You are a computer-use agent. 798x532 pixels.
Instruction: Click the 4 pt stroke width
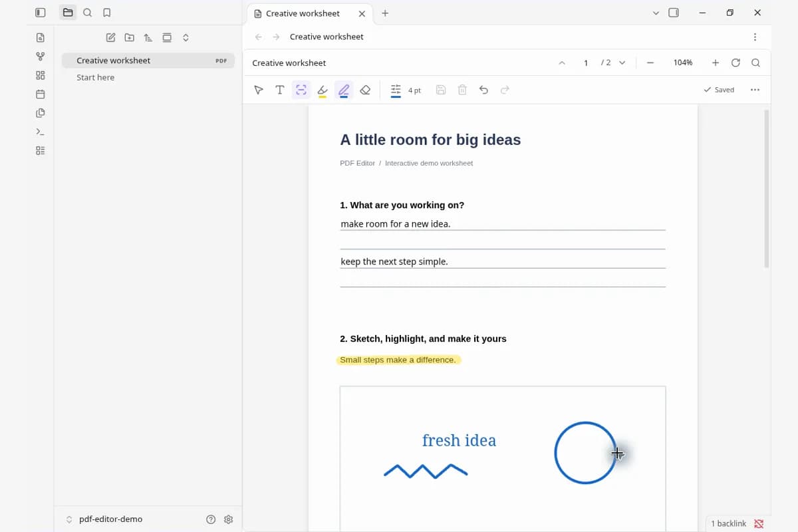pyautogui.click(x=414, y=90)
